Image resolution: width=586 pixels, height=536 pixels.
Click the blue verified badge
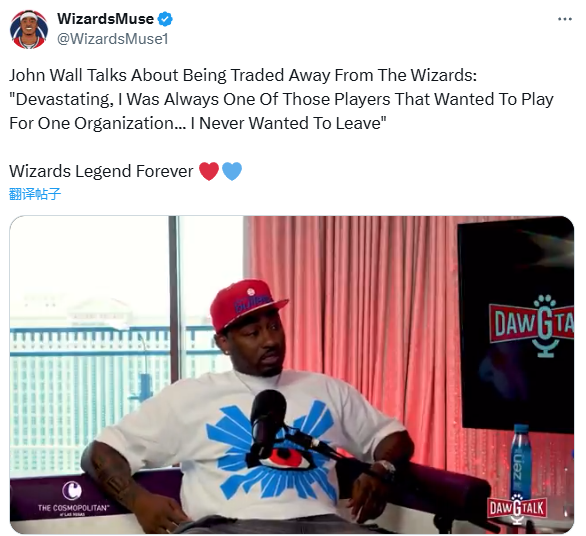(x=165, y=19)
